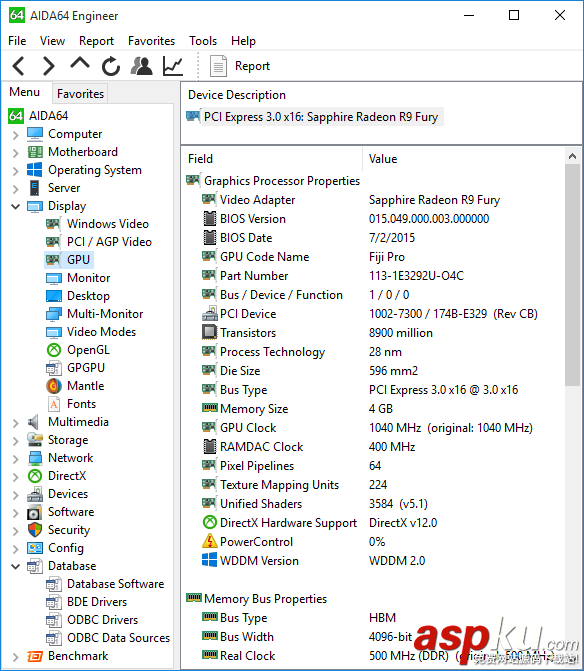Sort by the Field column header
The image size is (584, 671).
point(273,159)
